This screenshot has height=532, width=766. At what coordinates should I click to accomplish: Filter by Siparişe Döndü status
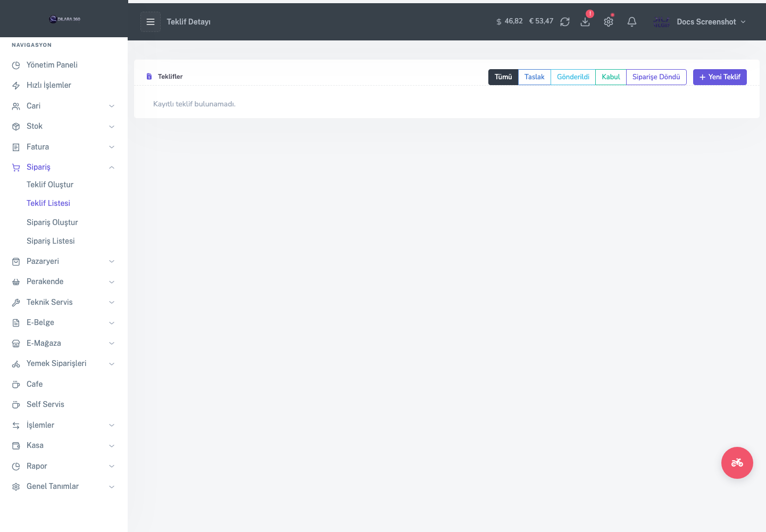pyautogui.click(x=656, y=77)
